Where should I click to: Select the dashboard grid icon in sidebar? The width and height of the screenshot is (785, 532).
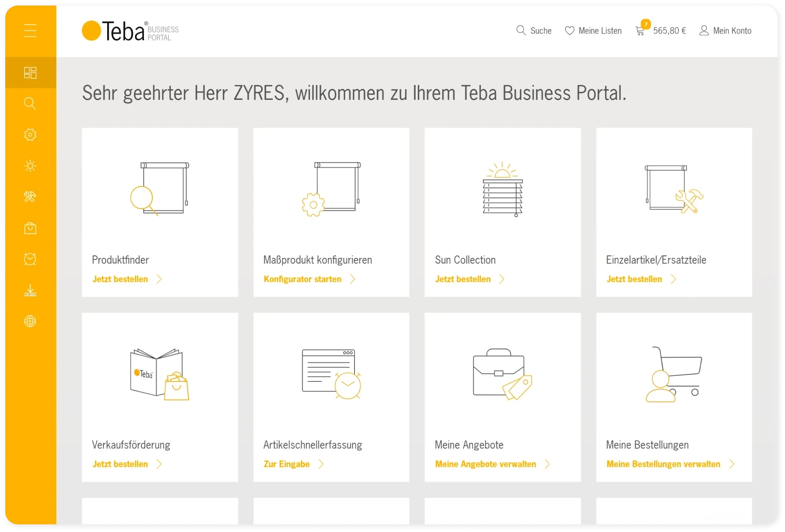click(30, 72)
